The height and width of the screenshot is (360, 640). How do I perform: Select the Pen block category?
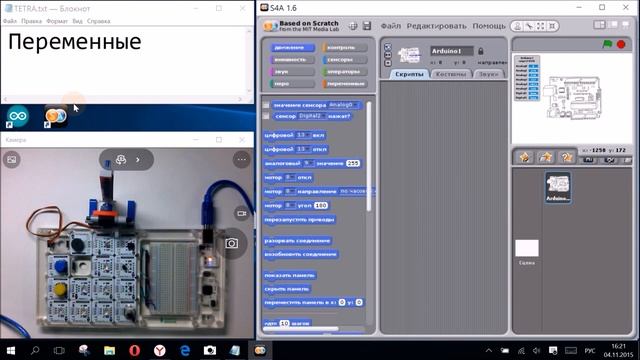[x=292, y=84]
